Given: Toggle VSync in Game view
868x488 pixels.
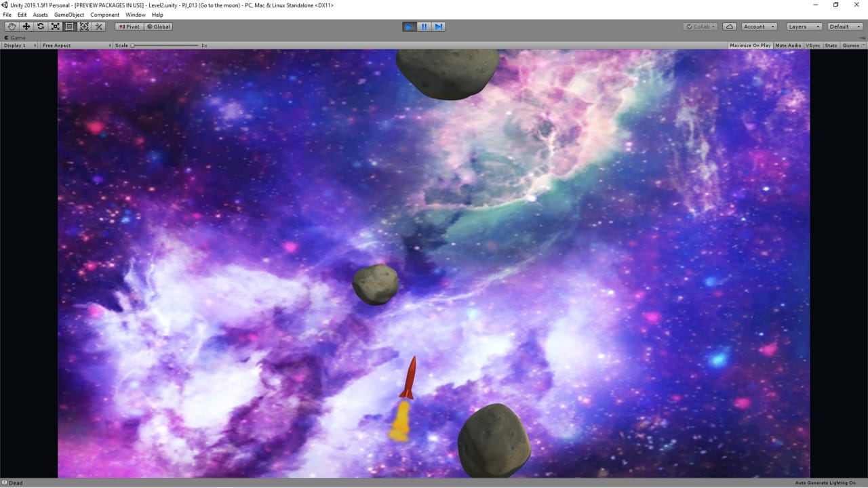Looking at the screenshot, I should [812, 45].
